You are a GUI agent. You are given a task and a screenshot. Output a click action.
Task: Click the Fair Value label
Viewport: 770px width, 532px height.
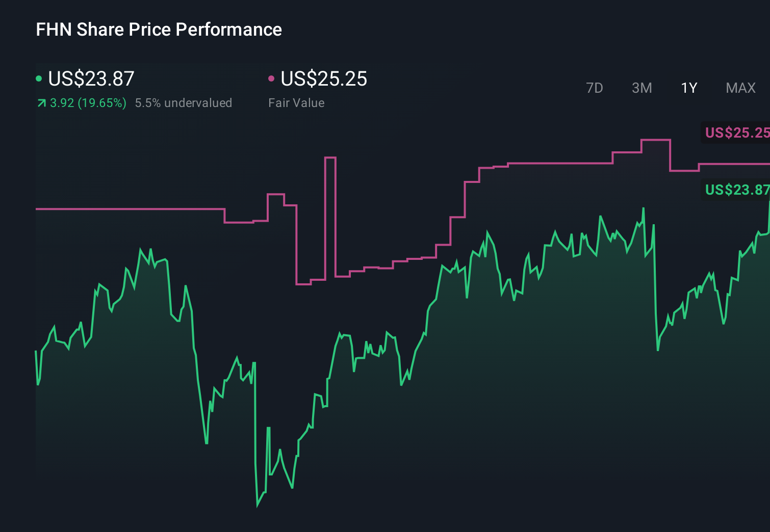[296, 103]
